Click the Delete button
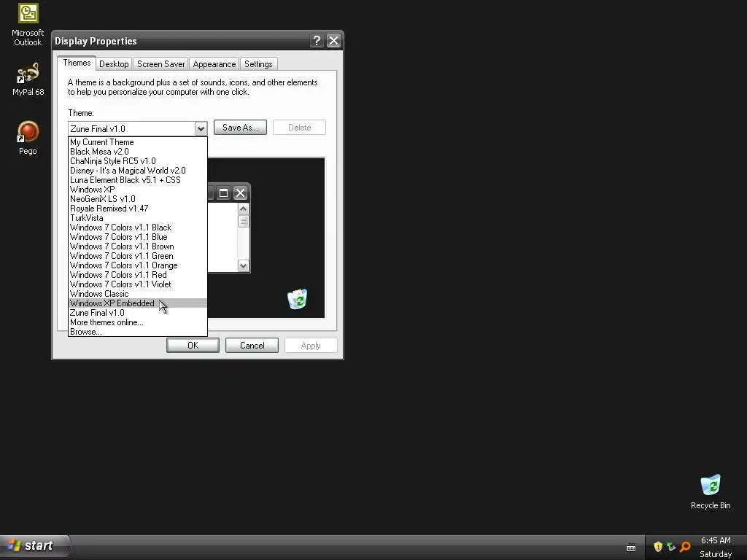The width and height of the screenshot is (747, 560). point(299,127)
